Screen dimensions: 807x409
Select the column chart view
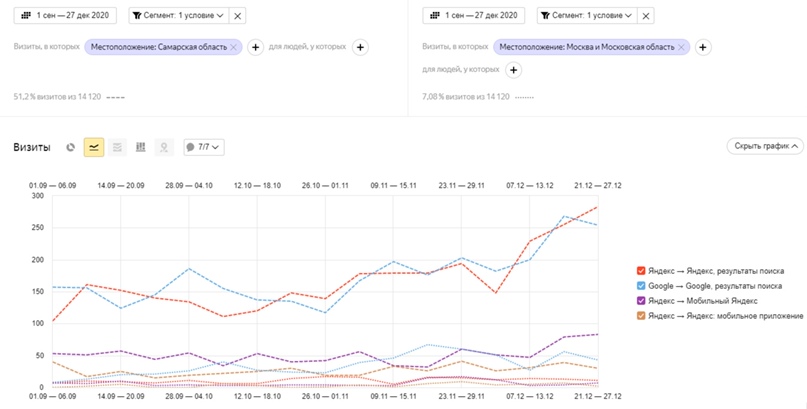pos(141,147)
